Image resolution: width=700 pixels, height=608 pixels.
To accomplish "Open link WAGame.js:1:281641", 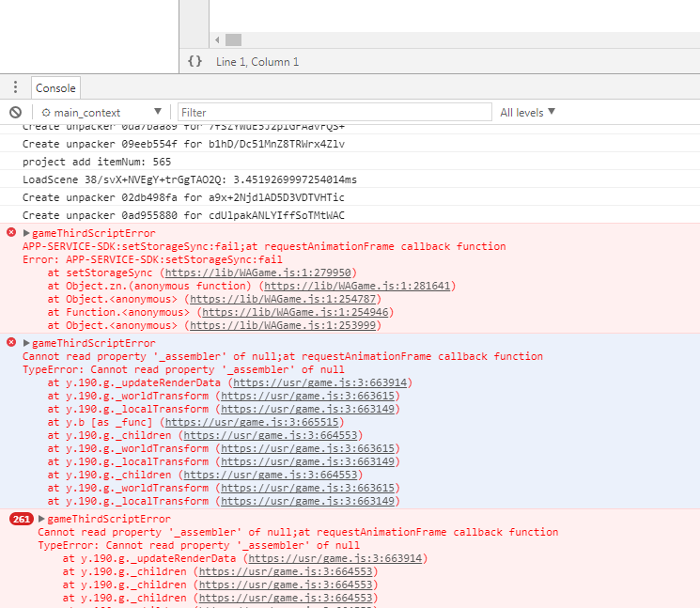I will [x=357, y=286].
